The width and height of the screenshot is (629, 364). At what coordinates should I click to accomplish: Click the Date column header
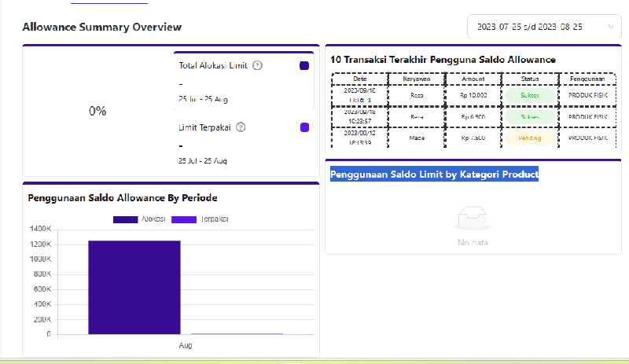pyautogui.click(x=359, y=79)
